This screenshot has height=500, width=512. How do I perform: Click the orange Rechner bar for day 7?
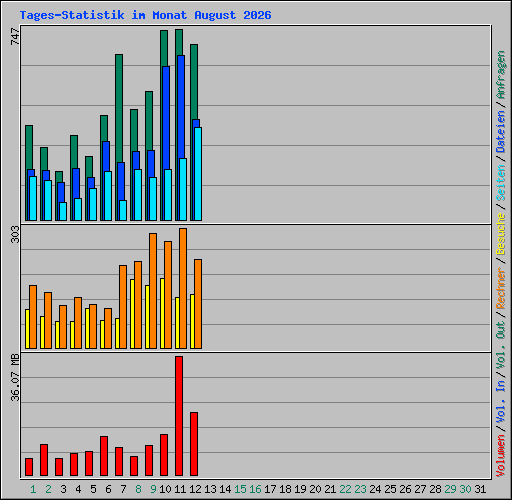coord(123,307)
